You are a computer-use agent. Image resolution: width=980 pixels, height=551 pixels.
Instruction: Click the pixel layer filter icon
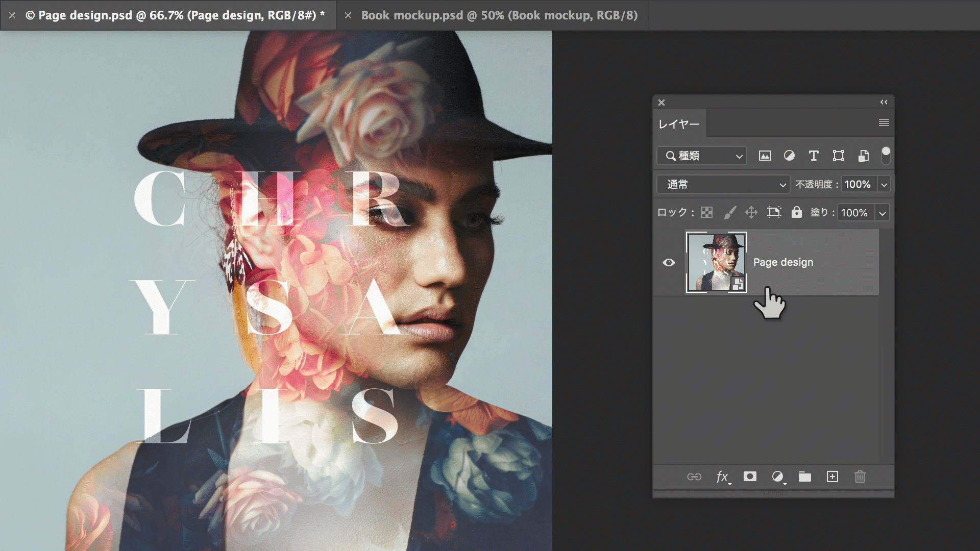coord(765,156)
